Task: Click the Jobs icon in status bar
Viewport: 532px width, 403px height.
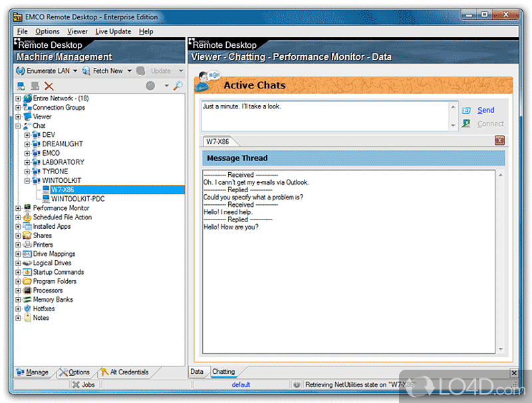Action: [76, 384]
